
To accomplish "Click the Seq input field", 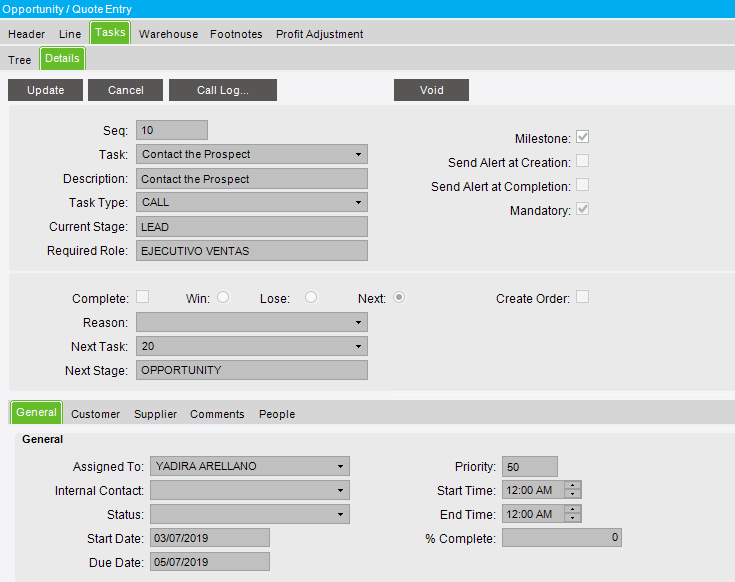I will tap(172, 130).
